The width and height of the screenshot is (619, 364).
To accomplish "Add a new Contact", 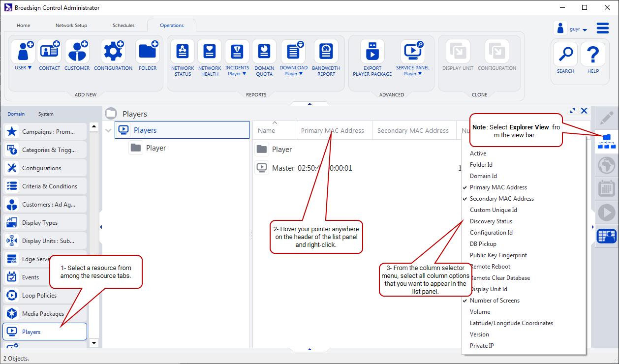I will click(49, 51).
